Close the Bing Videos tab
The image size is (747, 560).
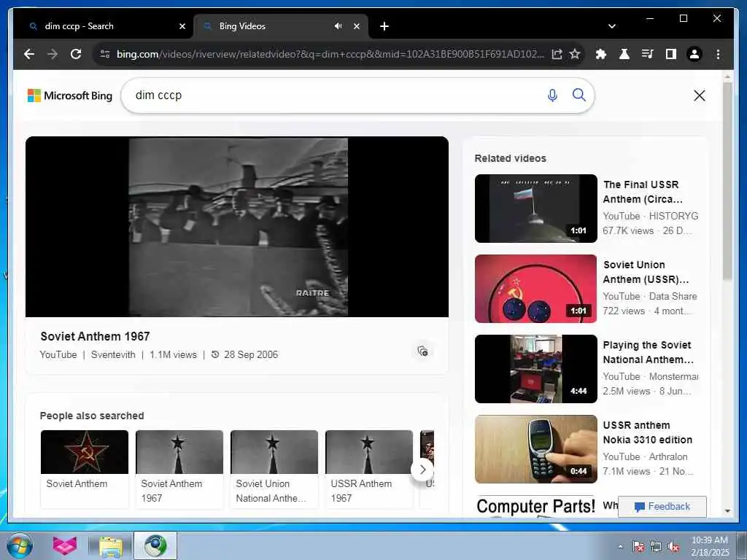[356, 26]
